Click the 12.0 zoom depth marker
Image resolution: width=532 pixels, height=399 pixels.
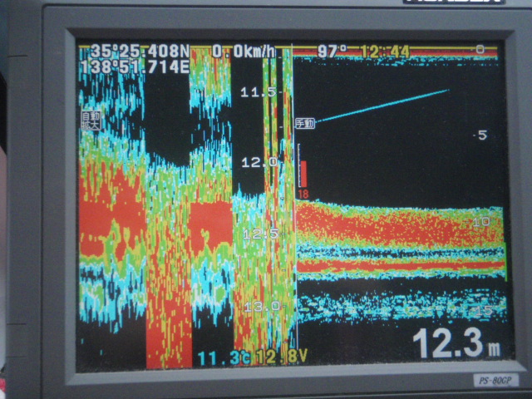coord(258,162)
